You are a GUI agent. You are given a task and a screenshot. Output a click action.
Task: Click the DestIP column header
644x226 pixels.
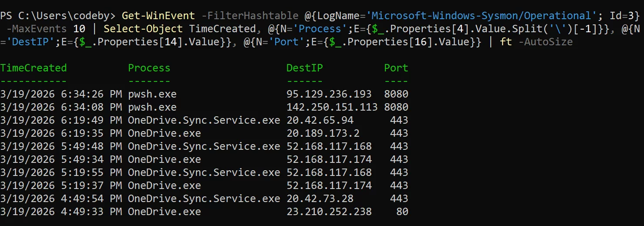[x=304, y=68]
